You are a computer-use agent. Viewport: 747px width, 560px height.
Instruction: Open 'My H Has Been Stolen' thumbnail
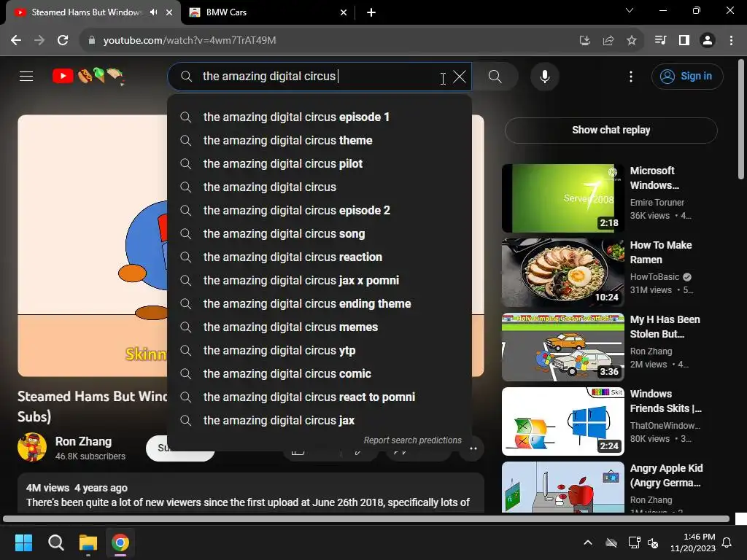(562, 346)
